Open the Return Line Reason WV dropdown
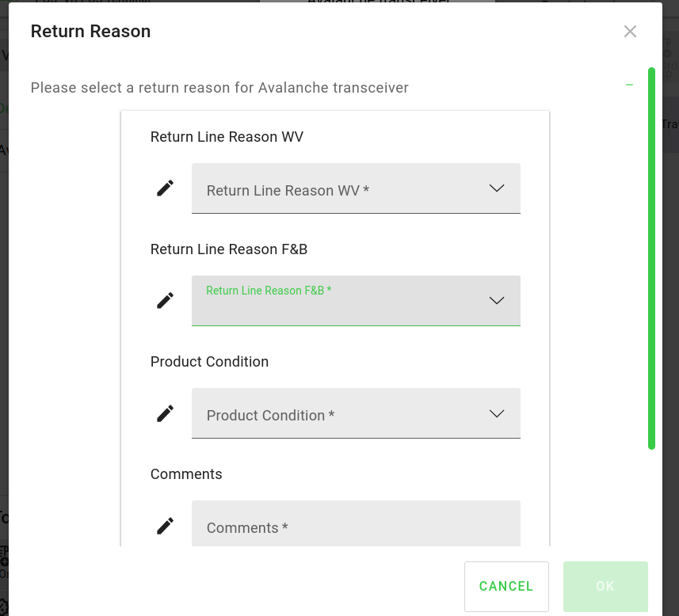The image size is (679, 616). [341, 188]
